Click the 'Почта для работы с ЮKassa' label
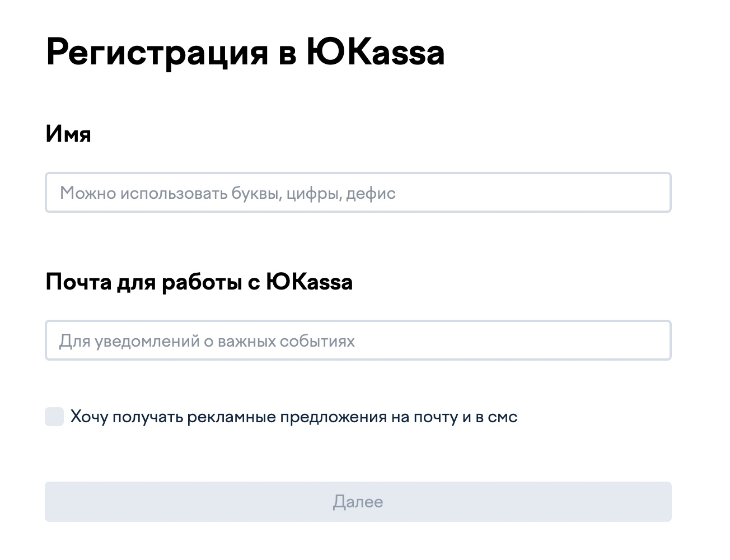Screen dimensions: 730x560 [x=199, y=282]
